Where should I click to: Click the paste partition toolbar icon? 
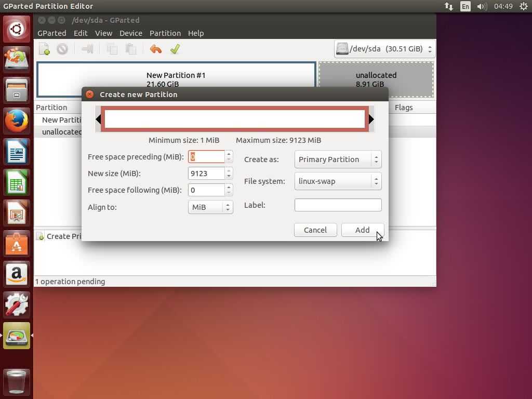pos(131,49)
